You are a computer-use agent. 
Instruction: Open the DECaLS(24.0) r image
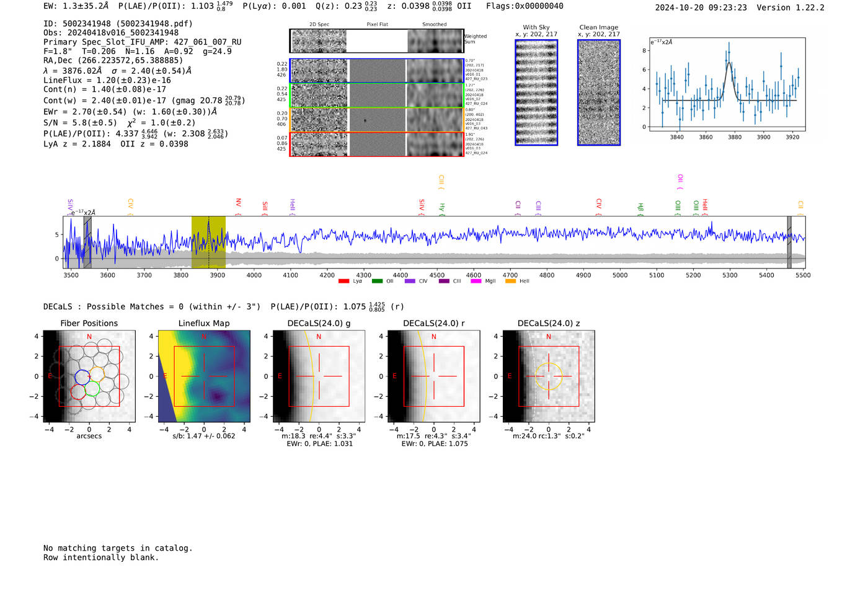(433, 376)
